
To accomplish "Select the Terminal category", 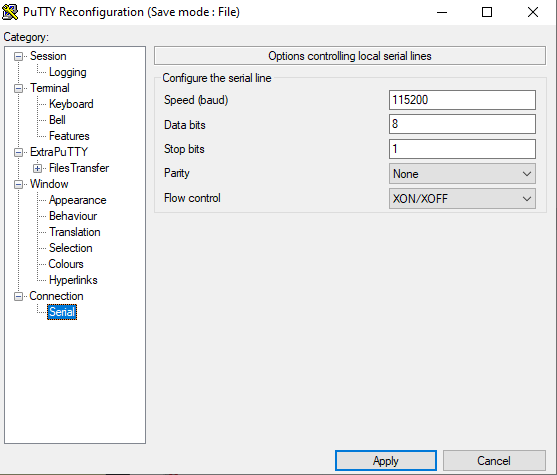I will (49, 88).
